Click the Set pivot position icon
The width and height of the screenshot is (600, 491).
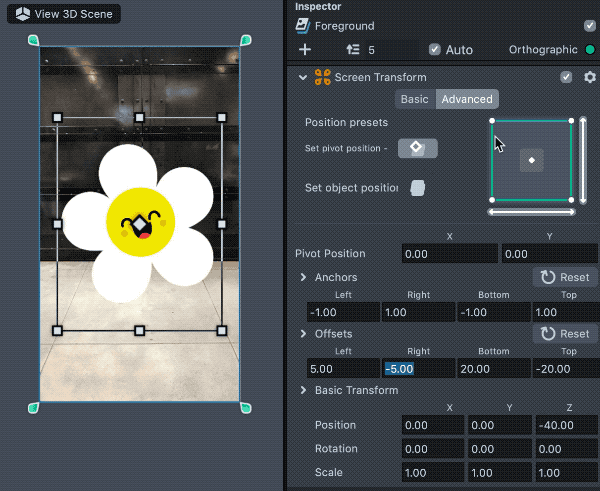click(x=417, y=148)
